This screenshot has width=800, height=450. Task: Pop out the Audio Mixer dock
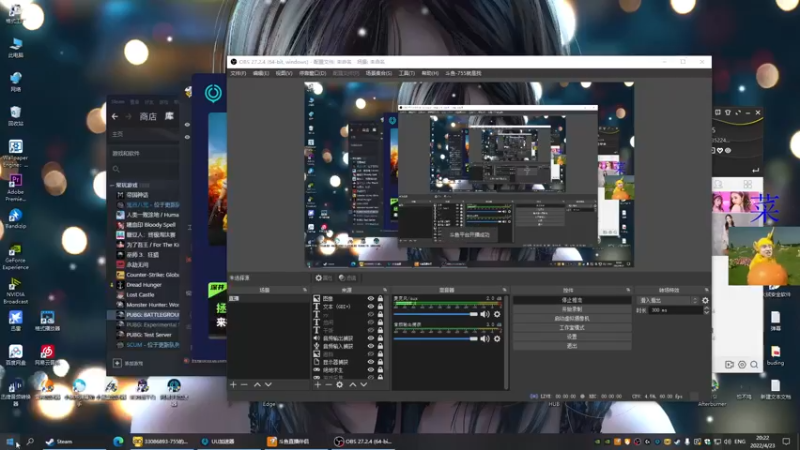coord(504,290)
